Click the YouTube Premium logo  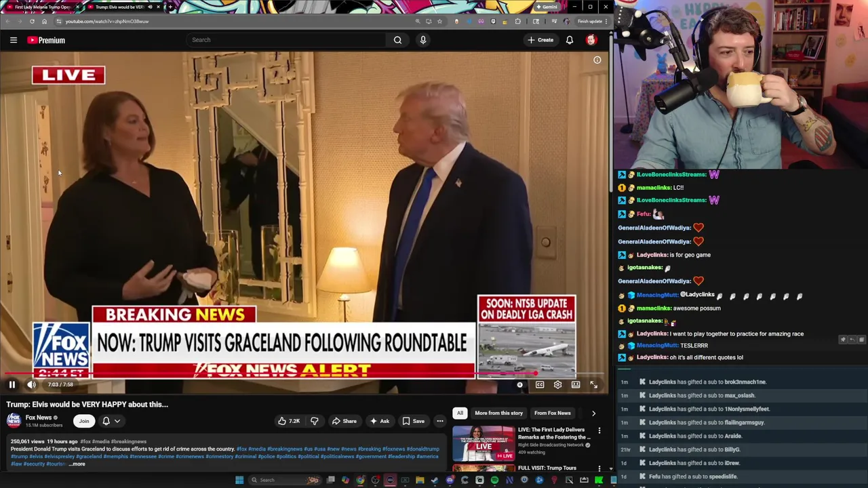click(x=46, y=40)
